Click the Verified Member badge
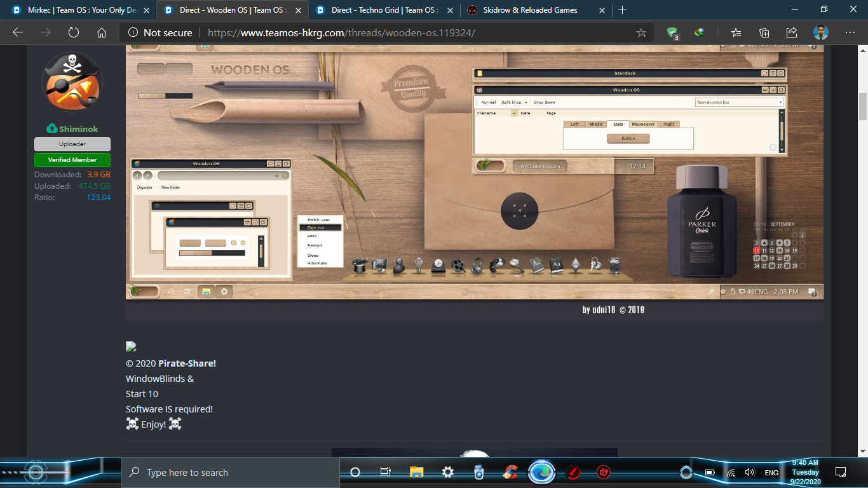This screenshot has width=868, height=488. click(72, 160)
